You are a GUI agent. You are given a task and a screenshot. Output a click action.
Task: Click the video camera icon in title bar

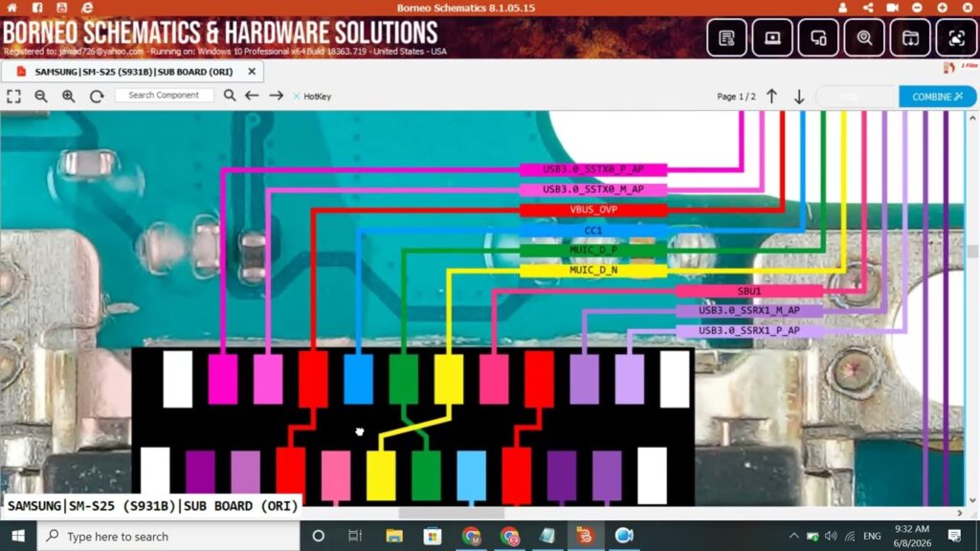tap(892, 8)
